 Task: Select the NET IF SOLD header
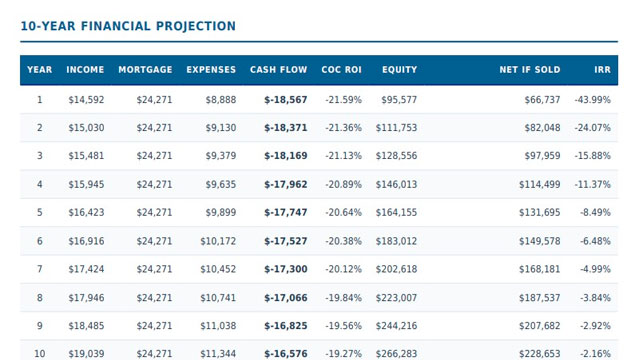click(x=529, y=70)
